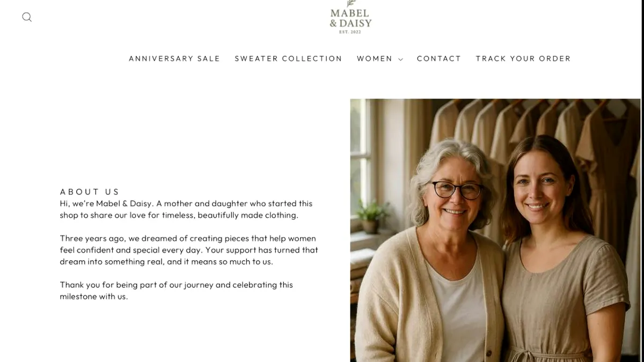This screenshot has height=362, width=644.
Task: Go to Sweater Collection
Action: [288, 59]
